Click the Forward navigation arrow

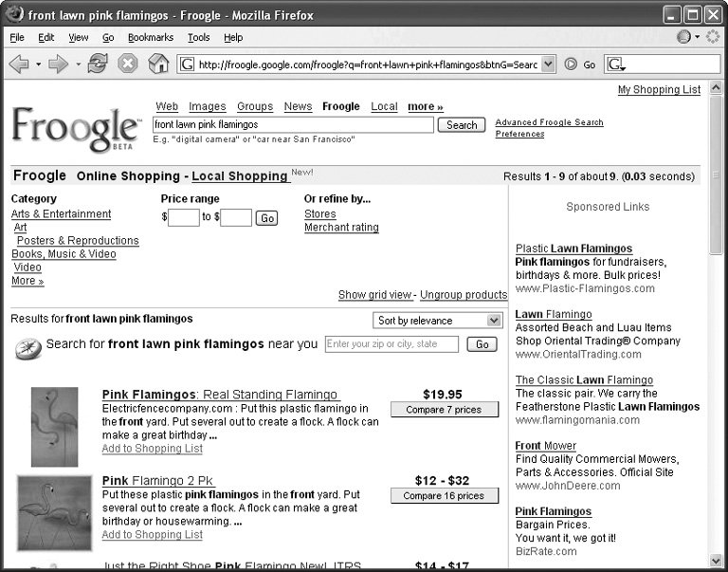click(x=58, y=65)
